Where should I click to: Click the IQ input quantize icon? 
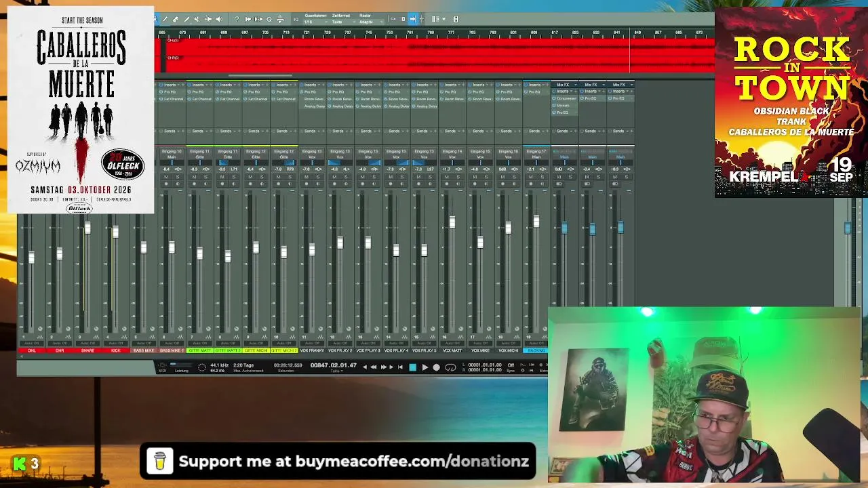[296, 19]
